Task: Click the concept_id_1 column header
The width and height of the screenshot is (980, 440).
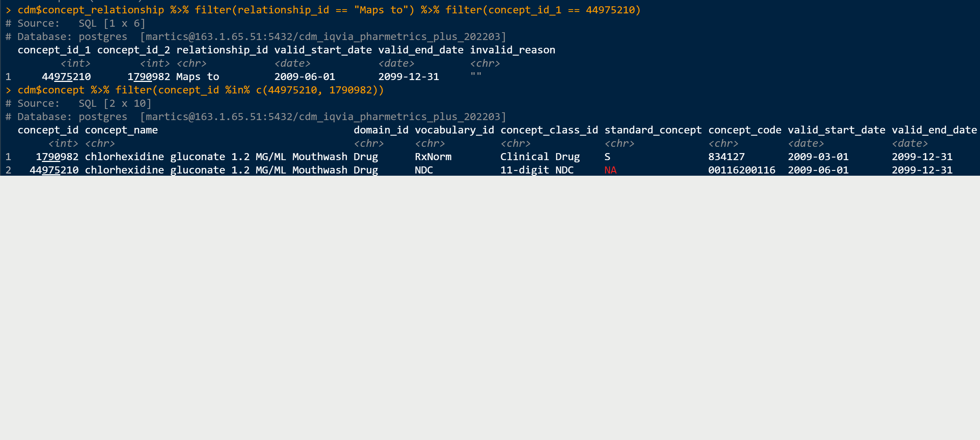Action: click(x=54, y=50)
